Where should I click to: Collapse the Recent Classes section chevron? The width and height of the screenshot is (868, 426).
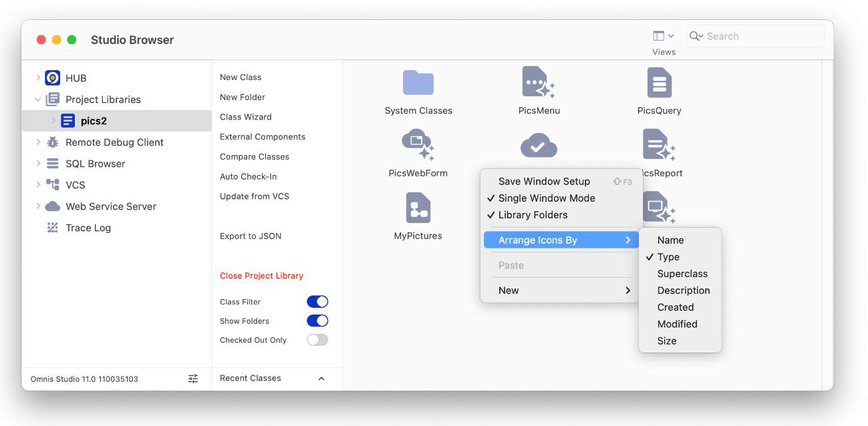tap(321, 379)
